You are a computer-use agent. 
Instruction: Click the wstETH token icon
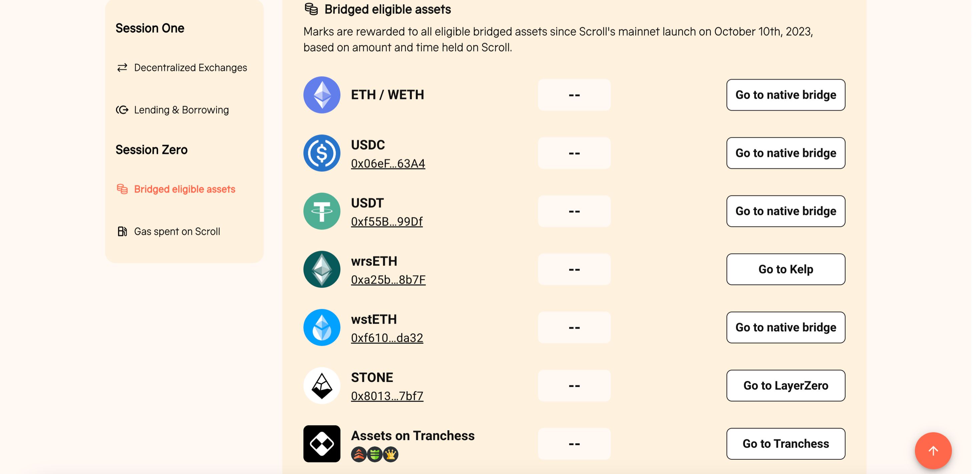coord(322,328)
